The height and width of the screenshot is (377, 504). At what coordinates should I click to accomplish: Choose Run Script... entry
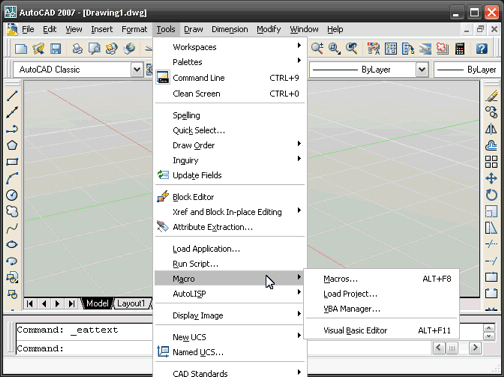pyautogui.click(x=230, y=264)
